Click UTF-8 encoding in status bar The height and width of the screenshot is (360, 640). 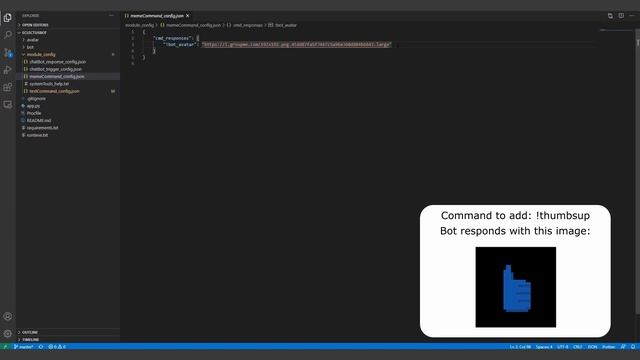click(x=562, y=347)
